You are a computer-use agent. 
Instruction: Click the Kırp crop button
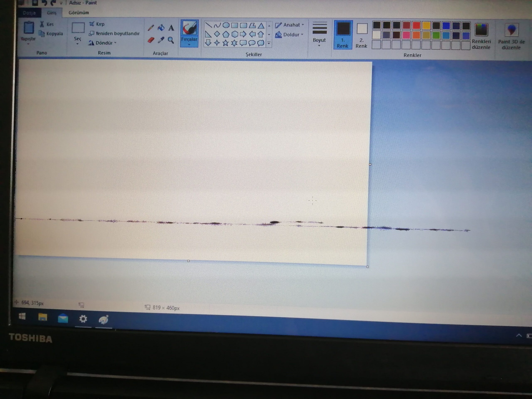pos(97,24)
